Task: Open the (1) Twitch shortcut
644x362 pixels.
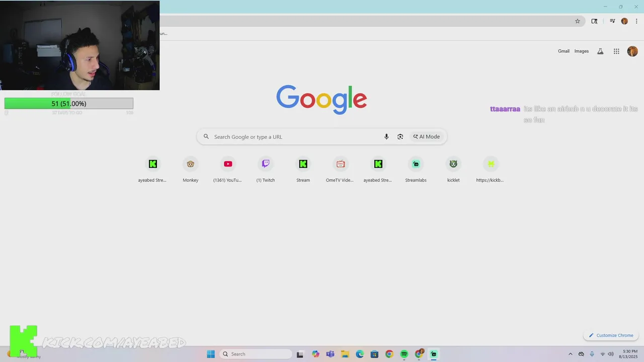Action: point(266,169)
